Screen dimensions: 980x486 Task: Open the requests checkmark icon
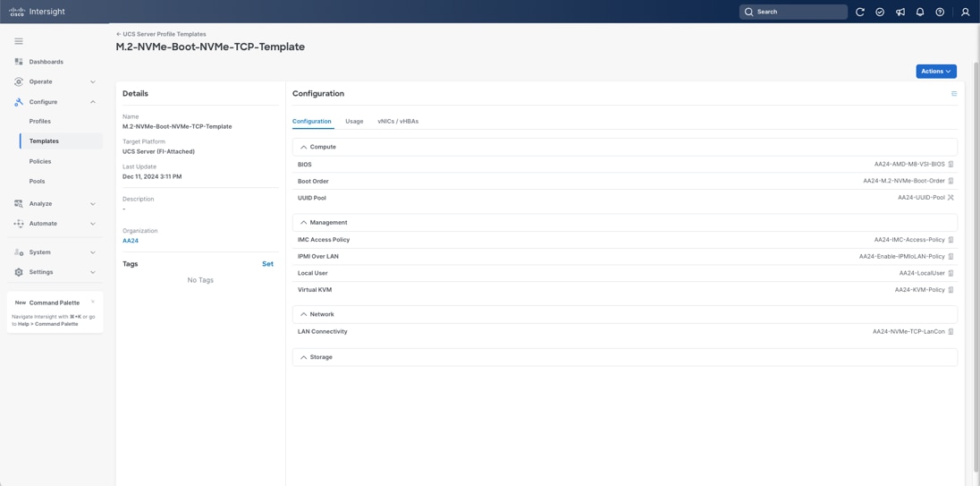880,12
